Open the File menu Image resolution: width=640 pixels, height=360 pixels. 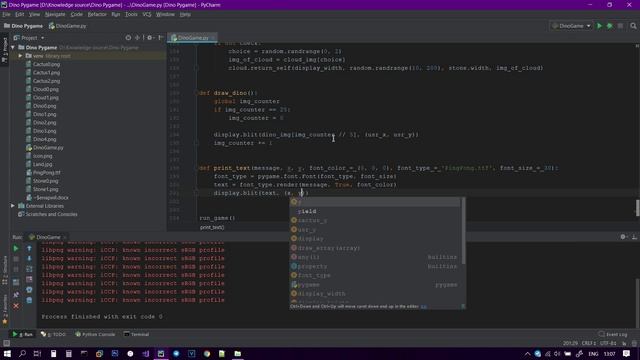pyautogui.click(x=6, y=14)
